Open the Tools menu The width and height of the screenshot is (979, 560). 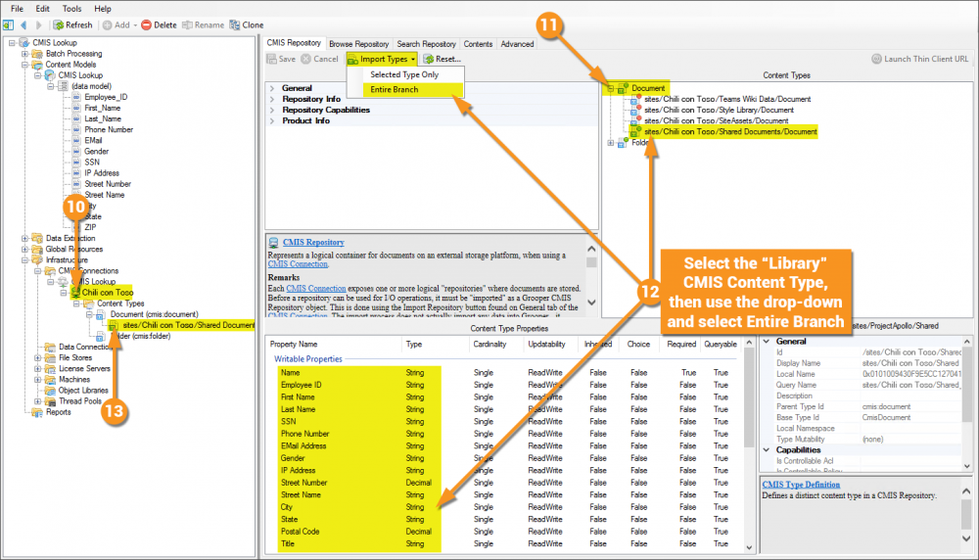pos(71,9)
